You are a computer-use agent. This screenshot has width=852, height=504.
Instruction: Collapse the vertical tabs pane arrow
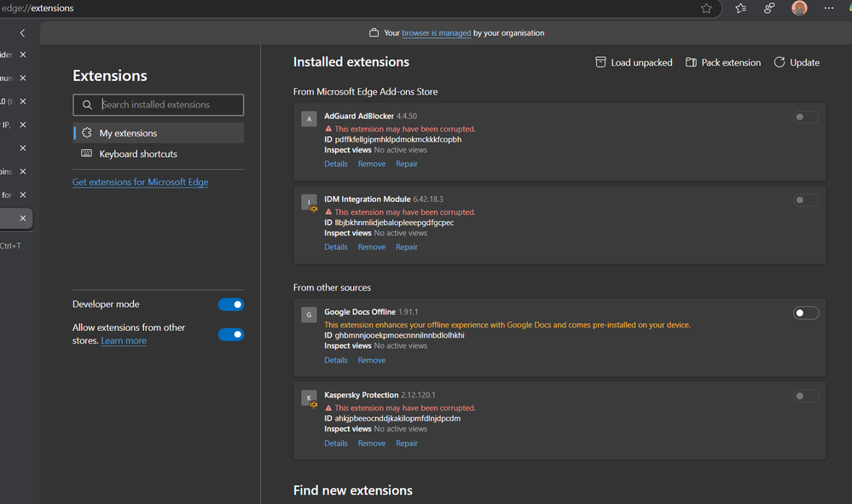[x=22, y=33]
